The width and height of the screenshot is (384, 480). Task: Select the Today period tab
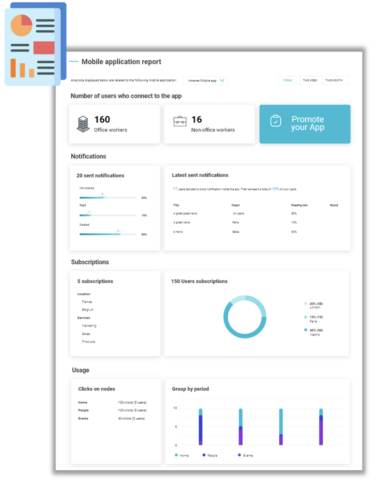point(288,80)
